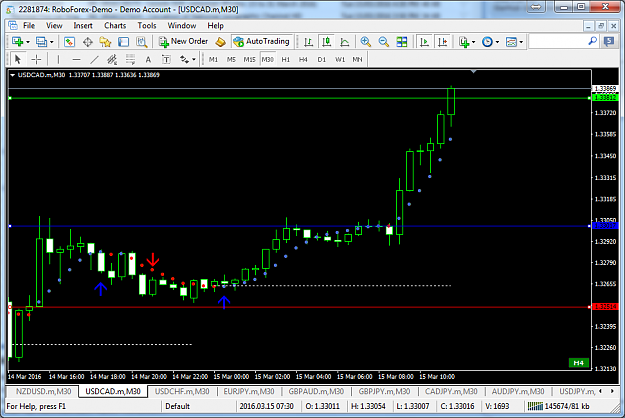This screenshot has height=418, width=625.
Task: Open the Strategy Tester magnifier icon
Action: (142, 42)
